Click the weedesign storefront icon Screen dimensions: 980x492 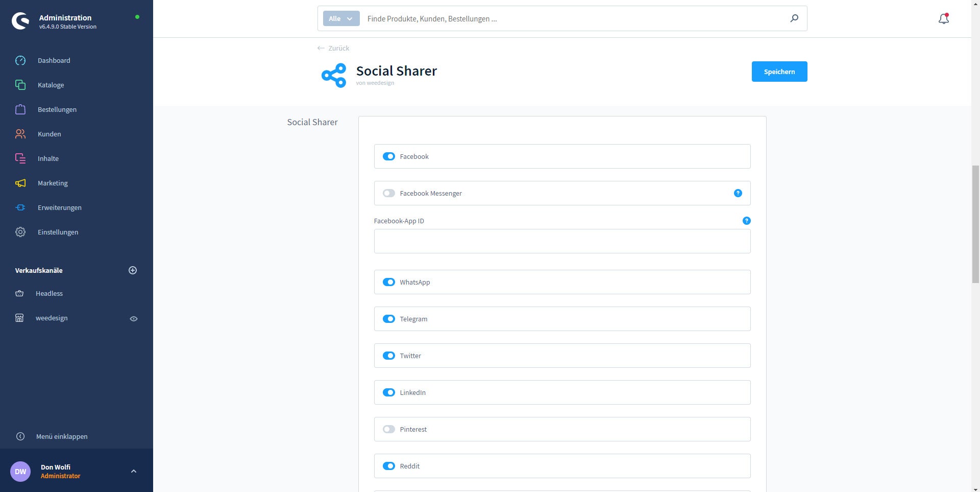[19, 318]
